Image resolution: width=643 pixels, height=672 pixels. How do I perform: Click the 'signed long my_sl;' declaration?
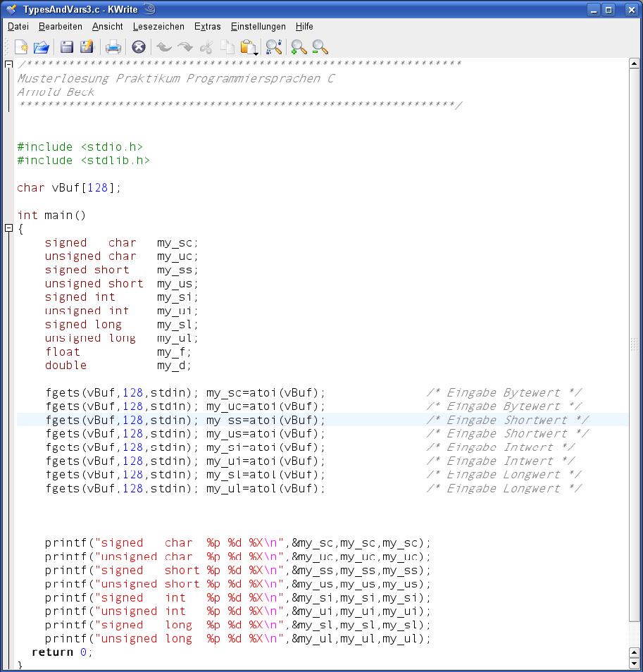tap(122, 325)
